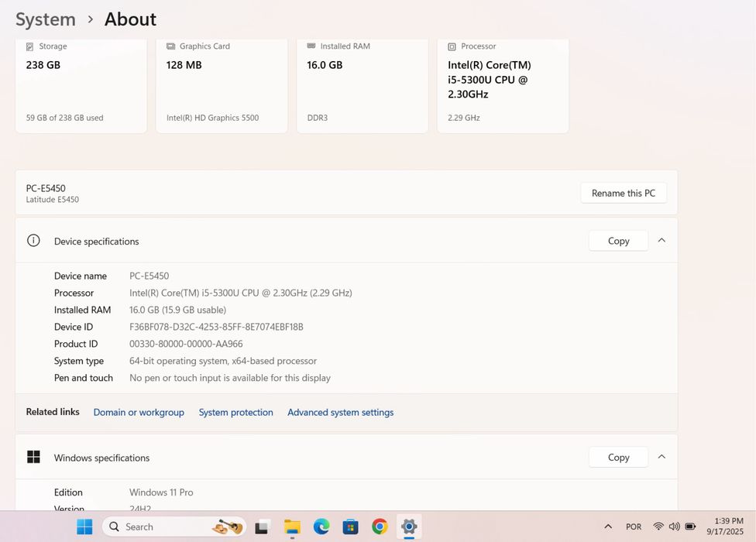Open the Intel Core i5-5300U Processor tile
This screenshot has width=756, height=542.
(x=503, y=86)
